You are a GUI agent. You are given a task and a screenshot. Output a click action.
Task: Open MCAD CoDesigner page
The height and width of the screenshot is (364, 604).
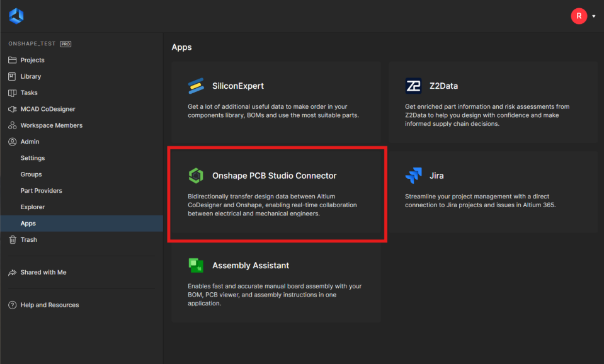(x=48, y=109)
